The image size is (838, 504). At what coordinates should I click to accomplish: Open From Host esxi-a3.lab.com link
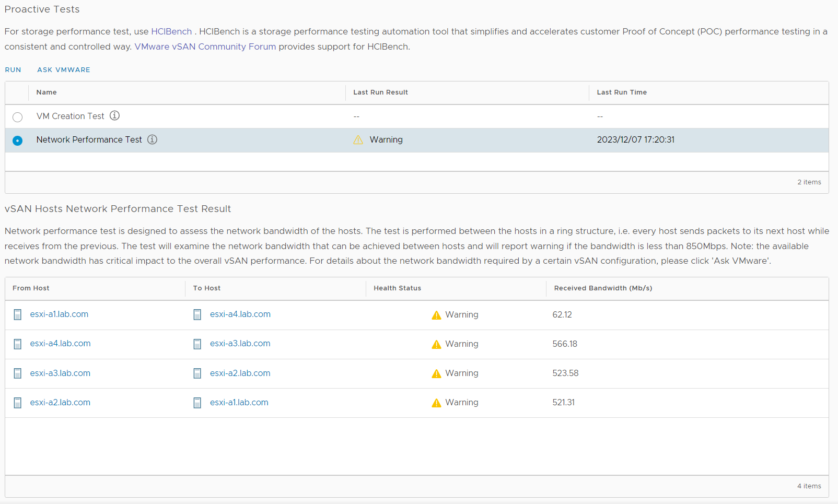(x=60, y=373)
